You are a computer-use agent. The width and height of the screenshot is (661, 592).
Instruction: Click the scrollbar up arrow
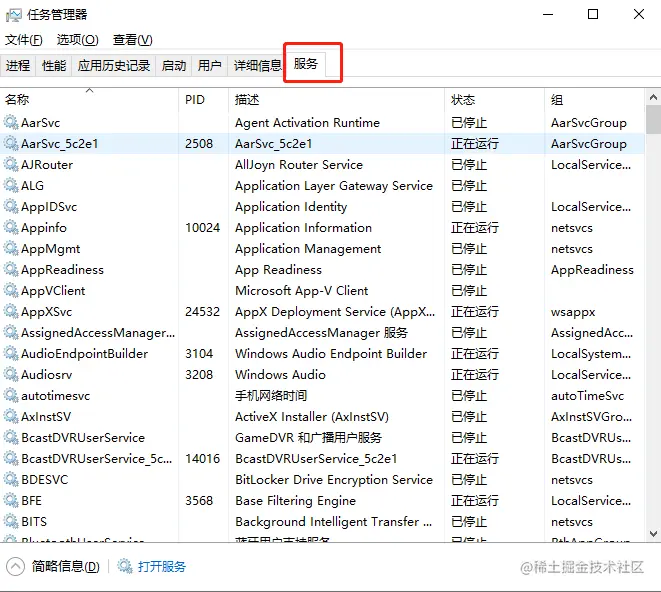[x=653, y=97]
